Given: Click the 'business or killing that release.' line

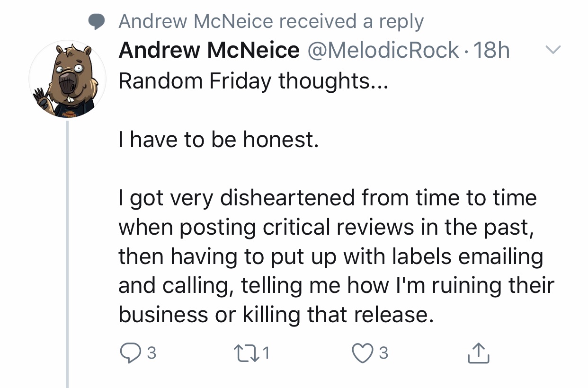Looking at the screenshot, I should tap(276, 315).
